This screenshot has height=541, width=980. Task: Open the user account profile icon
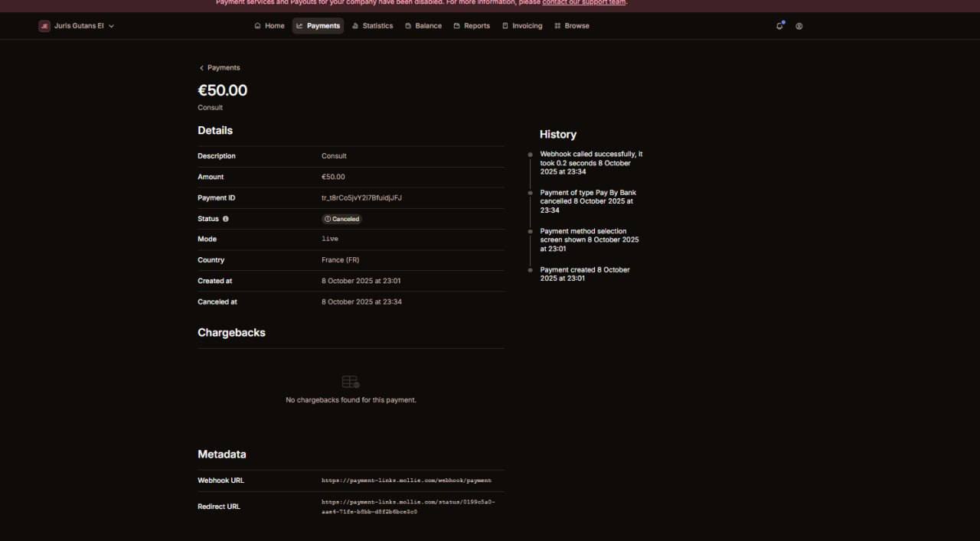(799, 26)
